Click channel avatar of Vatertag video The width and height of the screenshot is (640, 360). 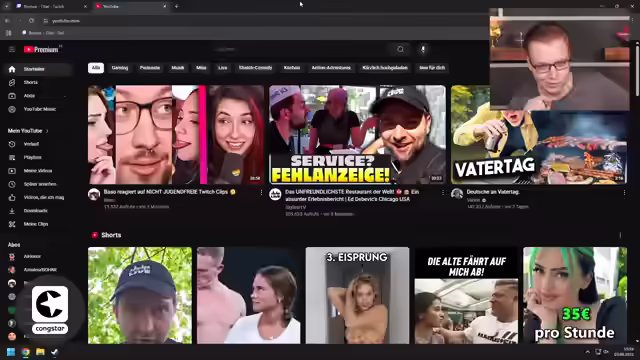pos(457,194)
